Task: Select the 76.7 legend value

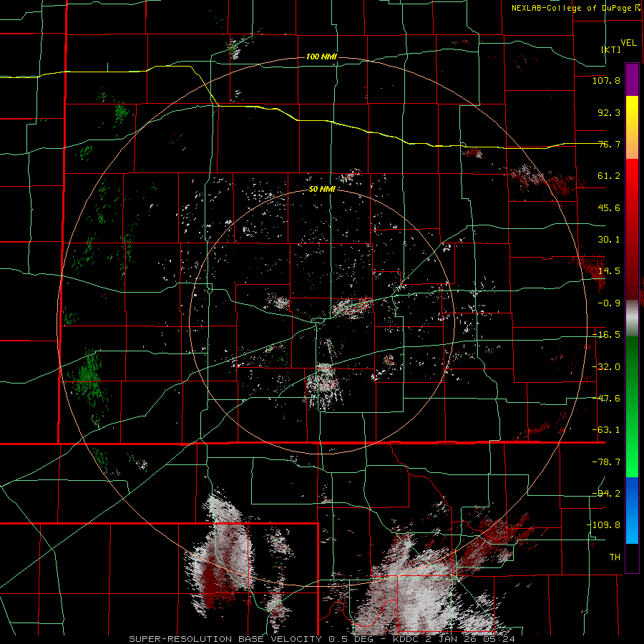Action: (609, 144)
